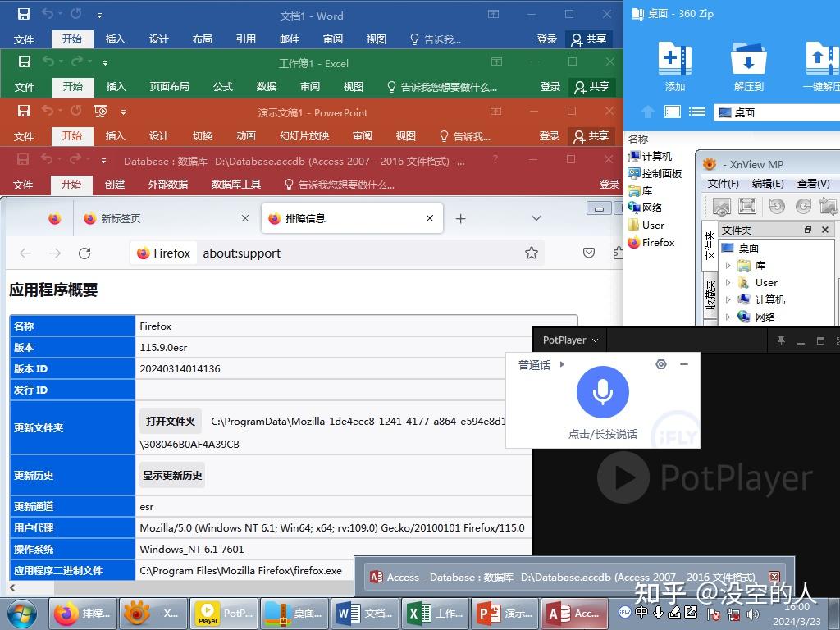This screenshot has height=630, width=840.
Task: Click the settings gear in the iFlytek voice panel
Action: click(x=661, y=364)
